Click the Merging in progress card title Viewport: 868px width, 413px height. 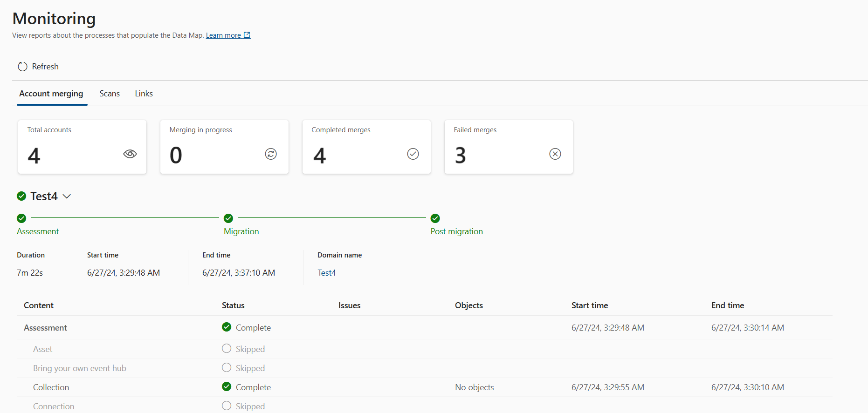201,130
